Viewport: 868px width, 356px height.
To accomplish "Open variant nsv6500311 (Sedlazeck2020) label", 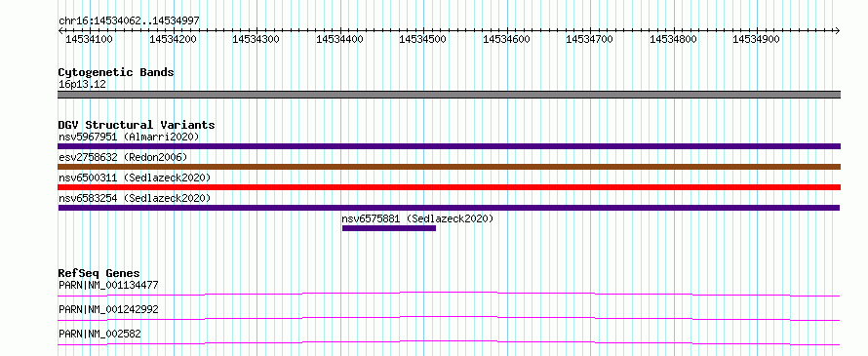I will pos(135,178).
